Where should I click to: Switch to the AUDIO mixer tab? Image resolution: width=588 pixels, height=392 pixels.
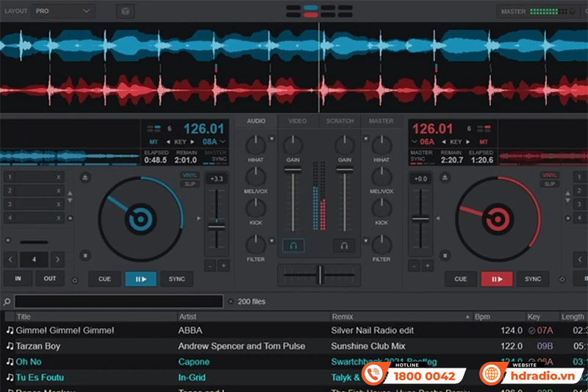click(x=256, y=121)
